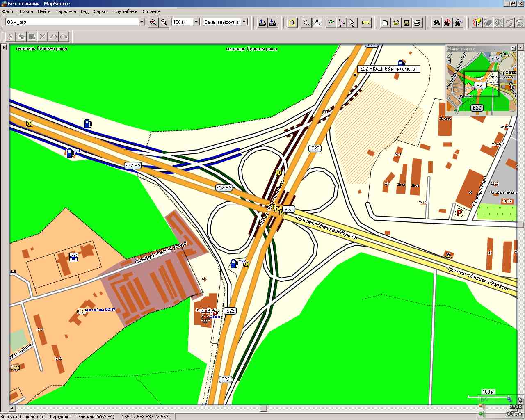Click the Find Places binoculars icon
Screen dimensions: 525x420
pyautogui.click(x=436, y=23)
